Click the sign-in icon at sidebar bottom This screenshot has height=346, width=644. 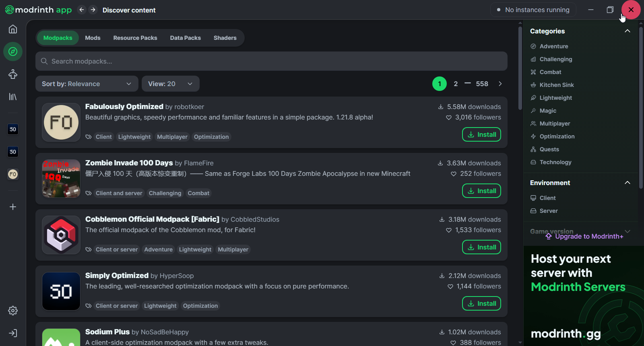[x=13, y=333]
